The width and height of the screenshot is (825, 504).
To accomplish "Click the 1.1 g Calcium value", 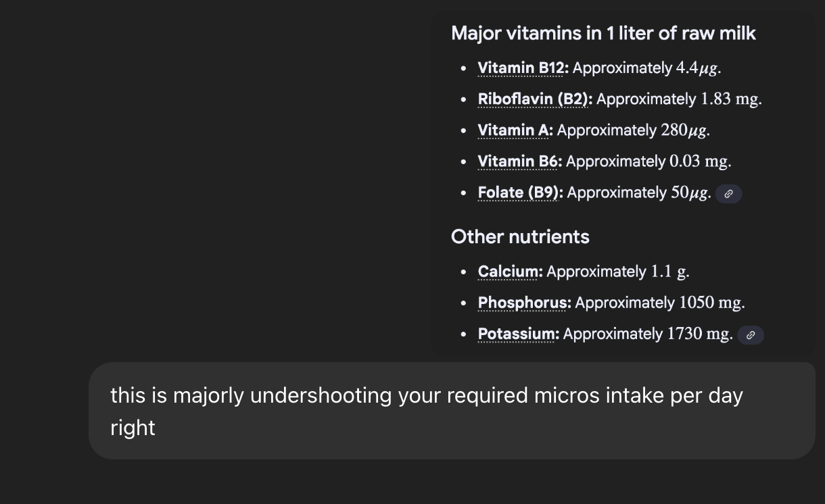I will pos(669,272).
